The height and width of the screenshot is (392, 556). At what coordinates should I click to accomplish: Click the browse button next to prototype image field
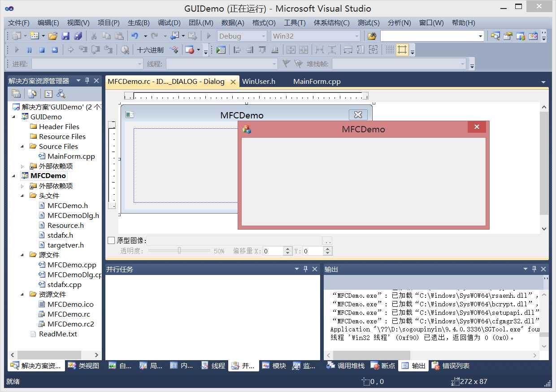point(328,241)
